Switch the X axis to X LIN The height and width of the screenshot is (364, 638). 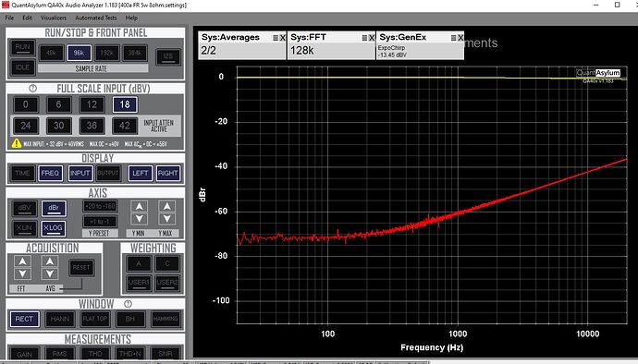(x=24, y=228)
